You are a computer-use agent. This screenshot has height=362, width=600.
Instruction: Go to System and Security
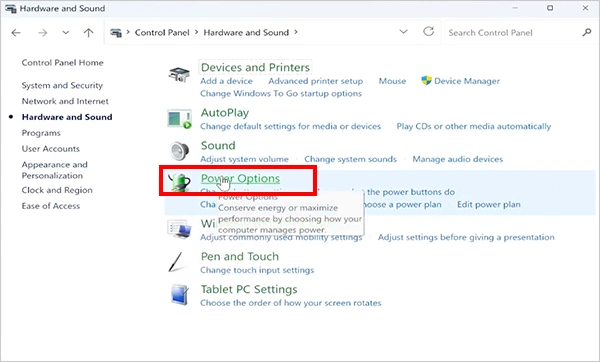click(x=62, y=85)
